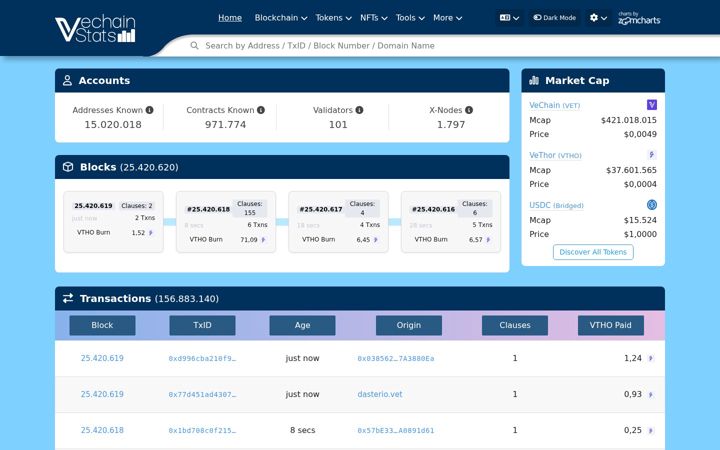Open the VeThor (VTHO) token link
Viewport: 720px width, 450px height.
[x=555, y=155]
